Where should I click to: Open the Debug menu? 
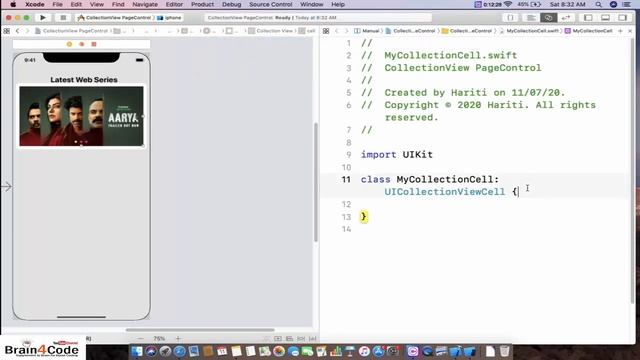click(231, 4)
